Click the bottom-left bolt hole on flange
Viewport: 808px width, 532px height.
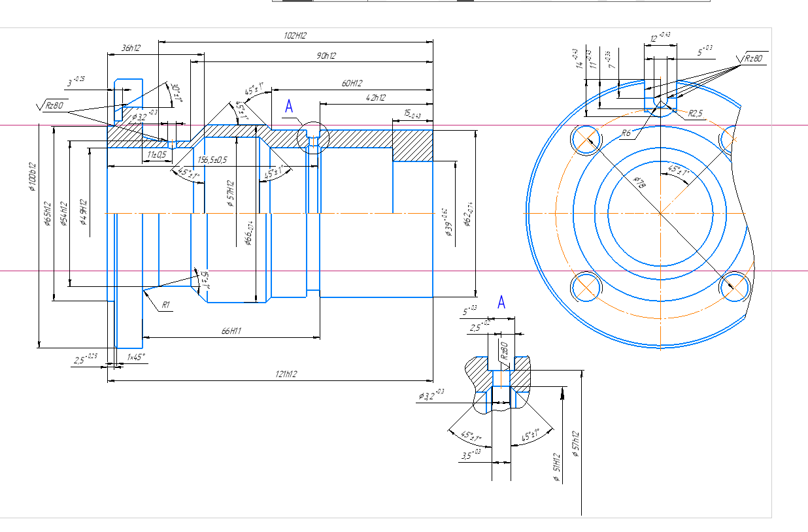coord(586,286)
